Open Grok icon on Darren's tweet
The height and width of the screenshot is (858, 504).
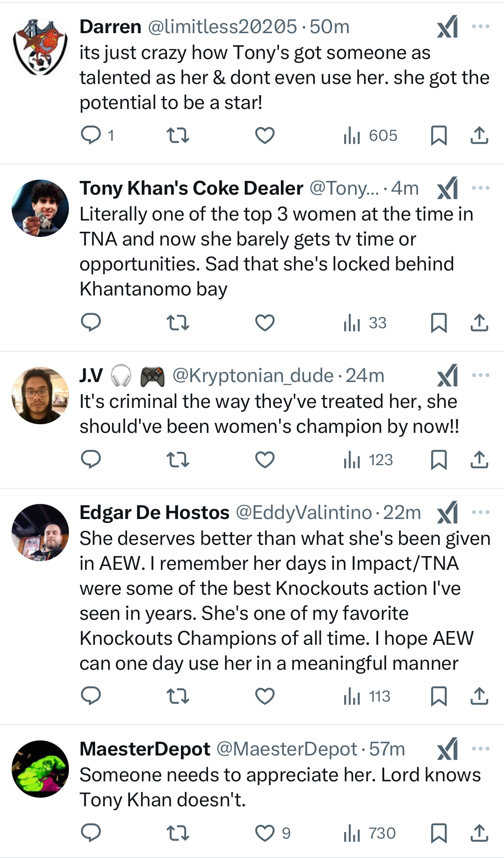(x=447, y=27)
